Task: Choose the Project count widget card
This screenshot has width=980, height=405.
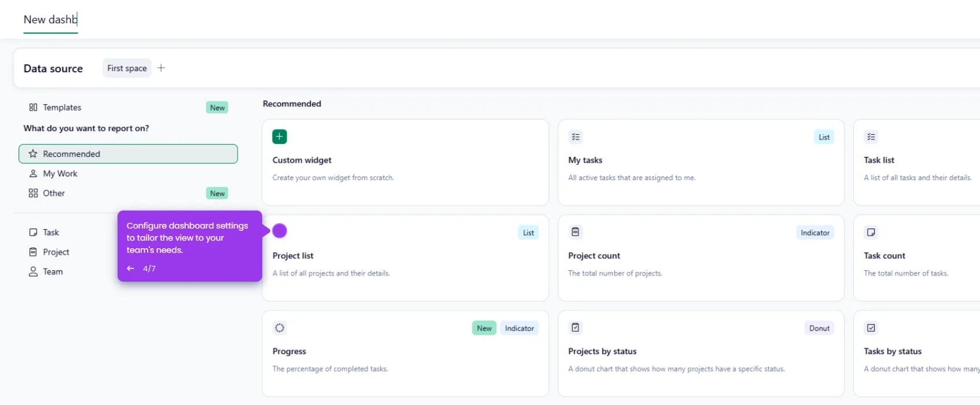Action: click(701, 258)
